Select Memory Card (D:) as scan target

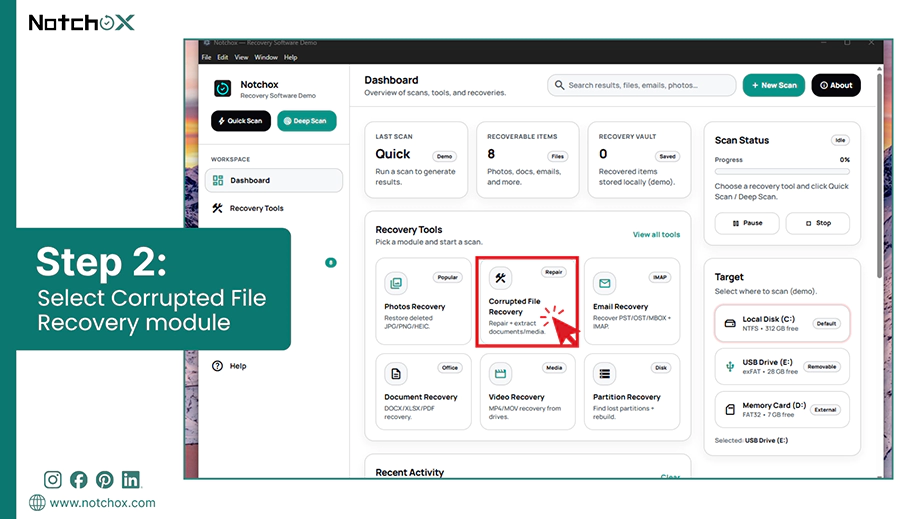(783, 410)
